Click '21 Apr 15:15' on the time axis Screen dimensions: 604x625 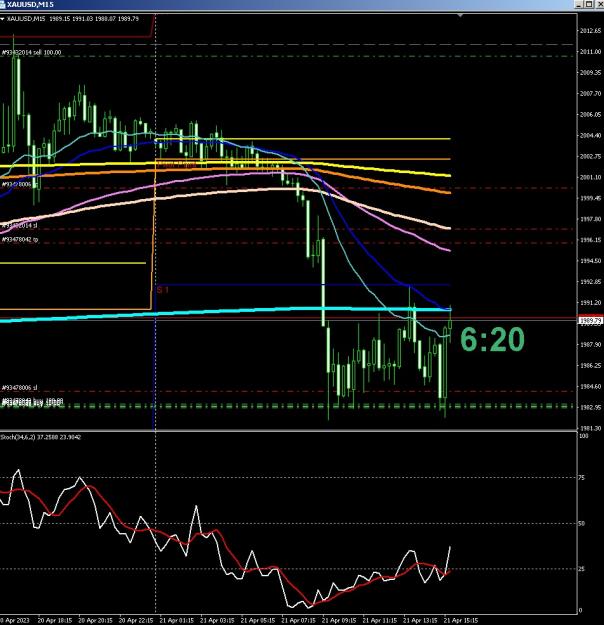click(x=461, y=621)
